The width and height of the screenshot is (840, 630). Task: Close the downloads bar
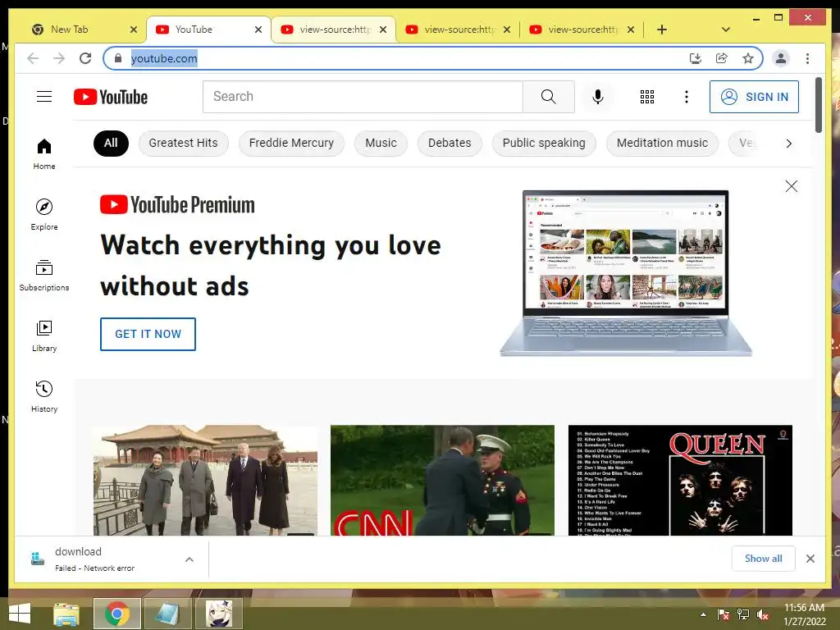click(x=810, y=559)
